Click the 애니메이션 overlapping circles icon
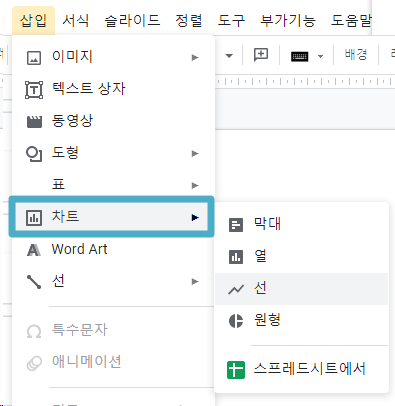 (34, 363)
